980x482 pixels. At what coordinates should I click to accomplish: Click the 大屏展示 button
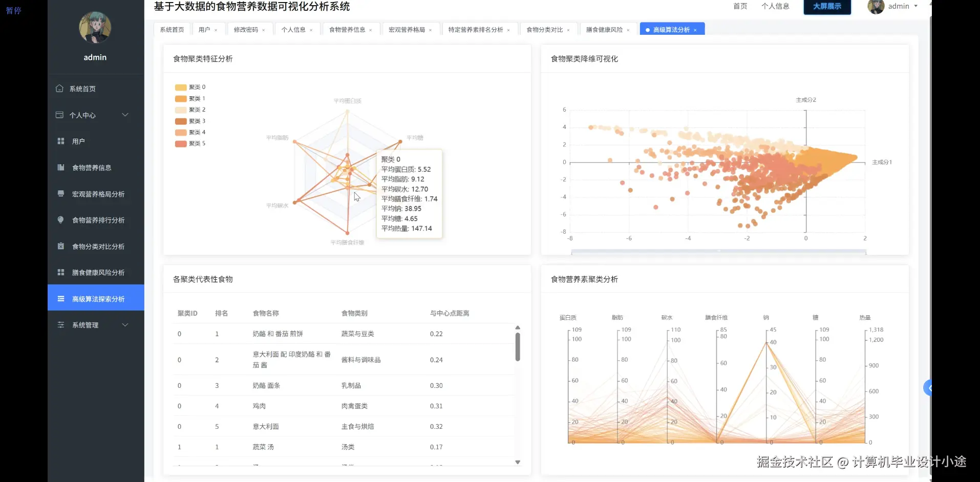[826, 7]
